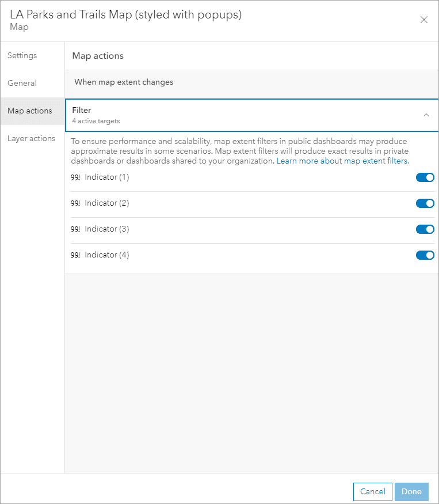Turn off Indicator (2) as filter target
The width and height of the screenshot is (439, 504).
[x=425, y=203]
